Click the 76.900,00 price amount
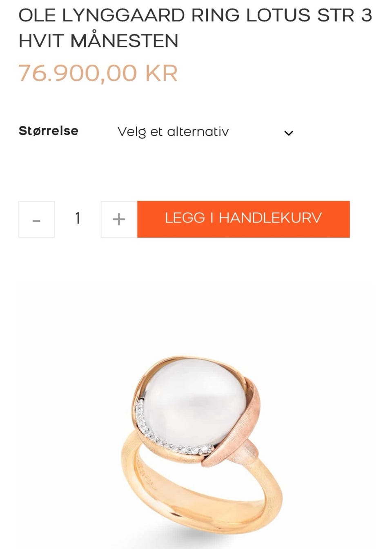This screenshot has height=549, width=392. coord(78,73)
